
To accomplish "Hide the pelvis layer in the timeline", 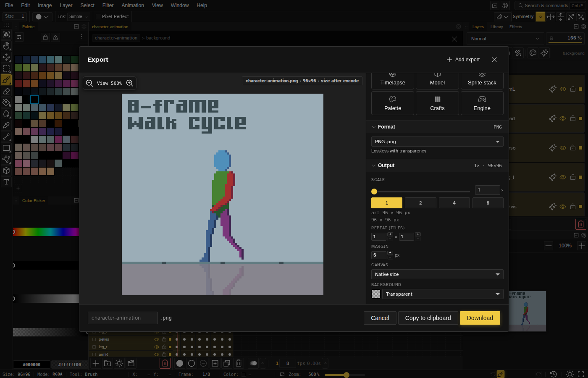I will [x=157, y=339].
